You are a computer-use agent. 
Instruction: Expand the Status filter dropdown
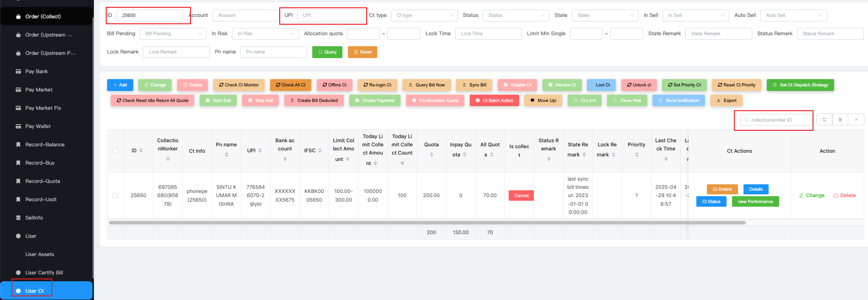pyautogui.click(x=516, y=15)
